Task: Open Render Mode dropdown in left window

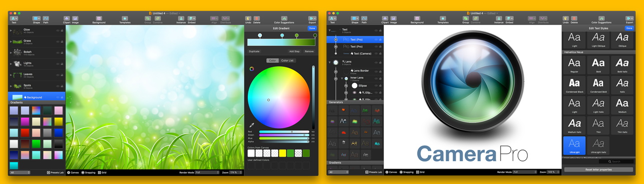Action: pos(207,173)
